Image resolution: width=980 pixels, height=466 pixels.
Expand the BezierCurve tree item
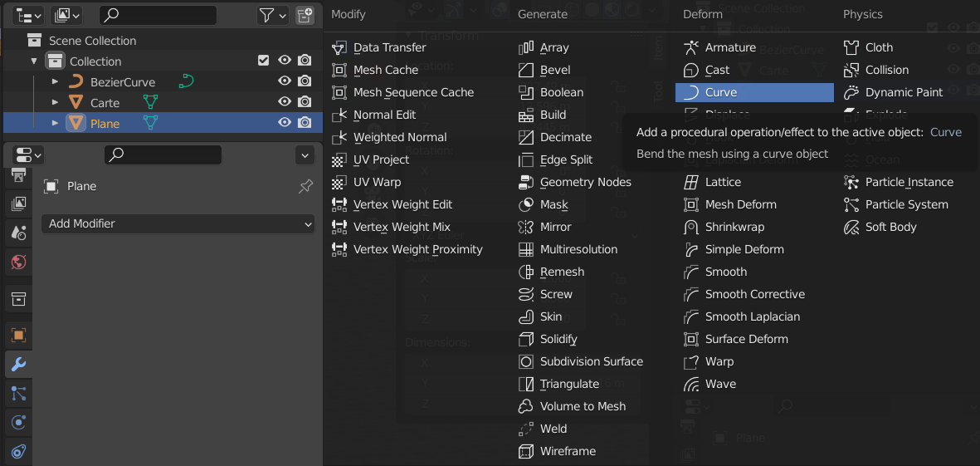click(x=55, y=81)
